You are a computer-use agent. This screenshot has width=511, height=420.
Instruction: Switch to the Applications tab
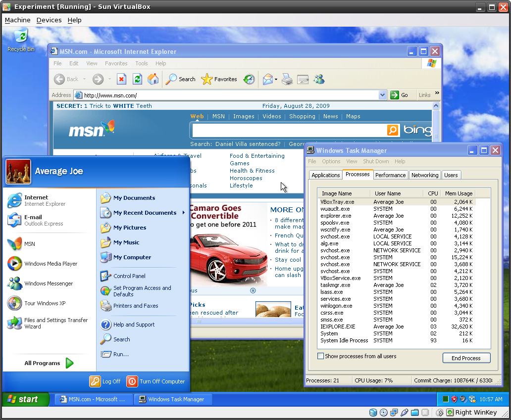(326, 175)
